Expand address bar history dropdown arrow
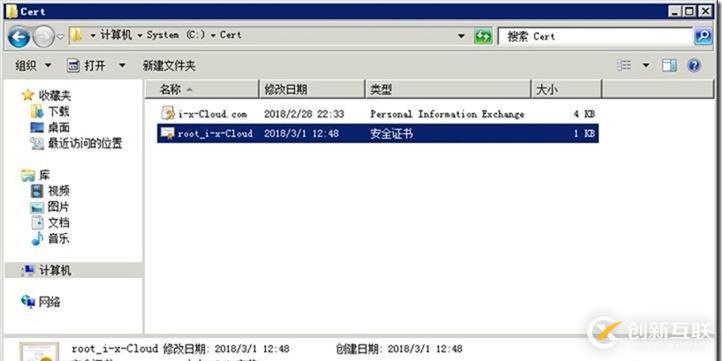 461,36
